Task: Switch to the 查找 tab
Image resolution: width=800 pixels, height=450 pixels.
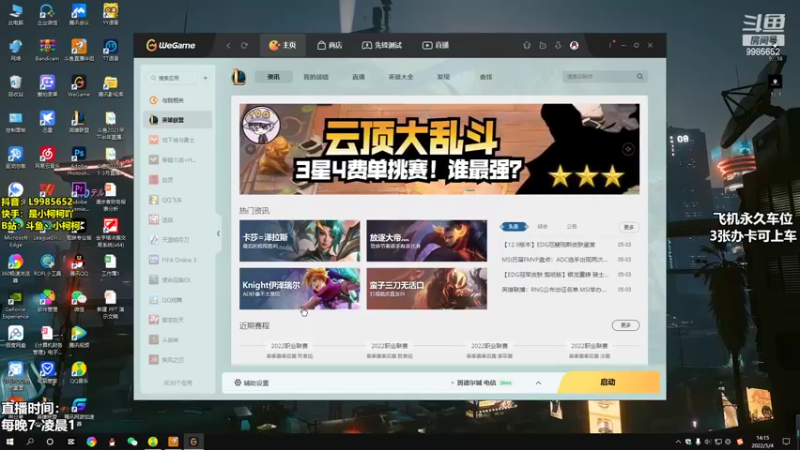Action: click(x=486, y=77)
